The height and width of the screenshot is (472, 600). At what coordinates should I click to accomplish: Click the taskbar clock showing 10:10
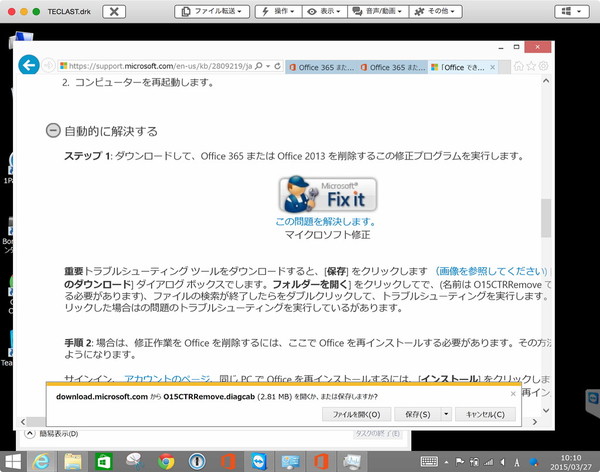pyautogui.click(x=571, y=462)
